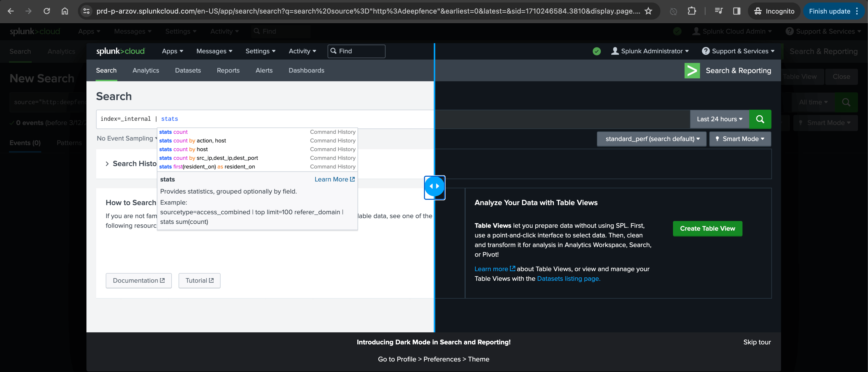The height and width of the screenshot is (372, 868).
Task: Open the browser extensions puzzle icon
Action: click(x=691, y=11)
